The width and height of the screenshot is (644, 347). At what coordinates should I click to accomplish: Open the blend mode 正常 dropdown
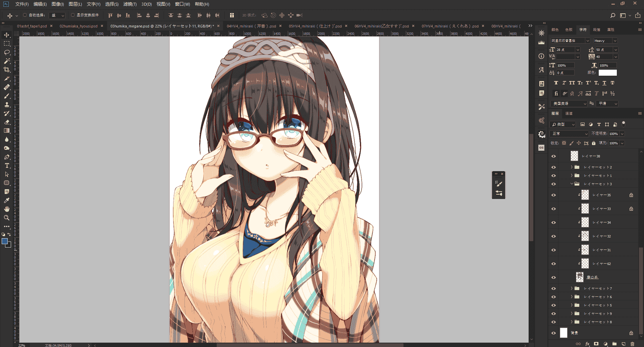pyautogui.click(x=570, y=134)
